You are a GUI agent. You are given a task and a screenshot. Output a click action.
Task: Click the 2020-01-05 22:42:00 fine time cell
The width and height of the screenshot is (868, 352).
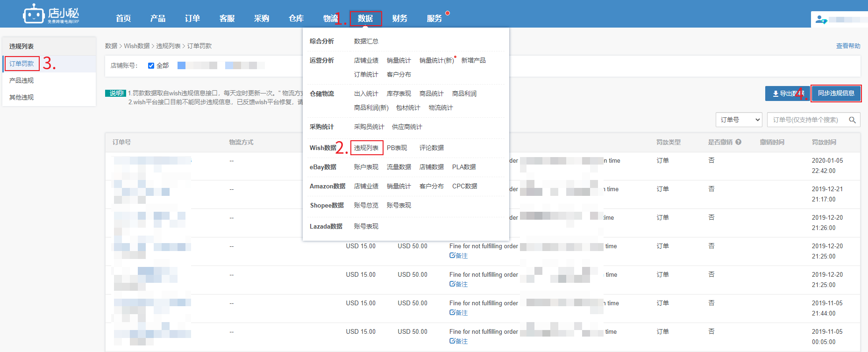click(x=827, y=165)
